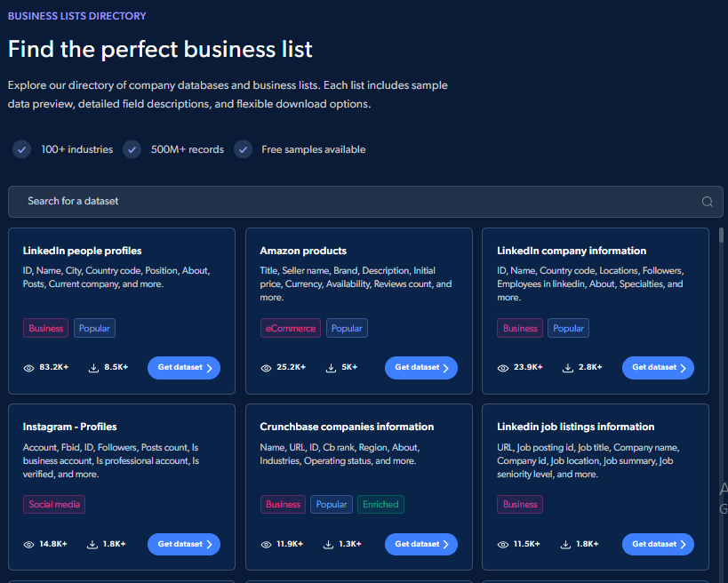Toggle the Business tag on LinkedIn people profiles
The width and height of the screenshot is (728, 583).
[45, 328]
